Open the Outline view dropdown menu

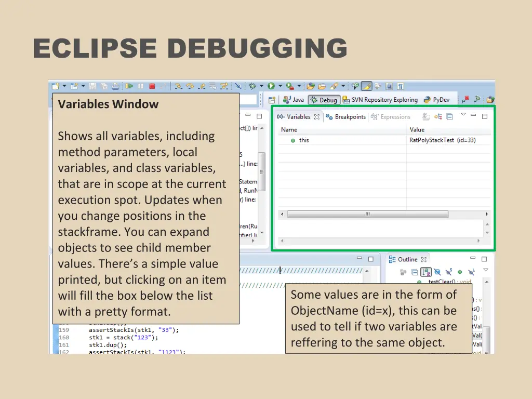pyautogui.click(x=486, y=270)
